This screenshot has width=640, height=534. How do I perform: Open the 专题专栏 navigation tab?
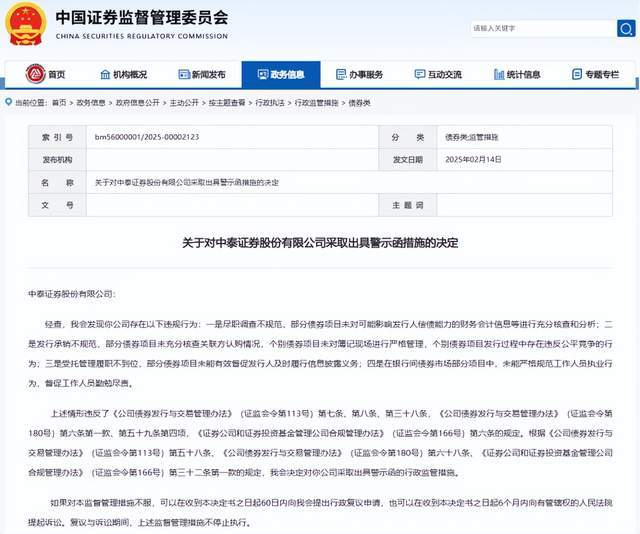[x=596, y=74]
